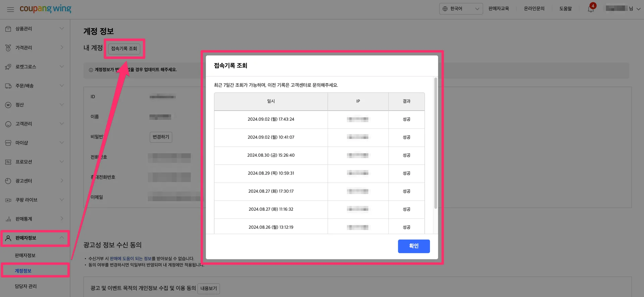Viewport: 644px width, 297px height.
Task: Click the 주문/배송 truck icon
Action: click(8, 86)
